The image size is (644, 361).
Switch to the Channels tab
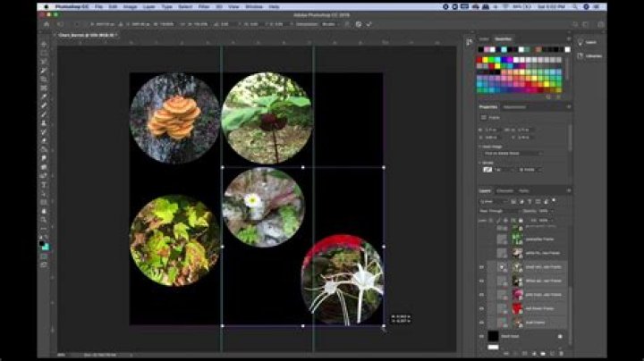click(x=504, y=190)
